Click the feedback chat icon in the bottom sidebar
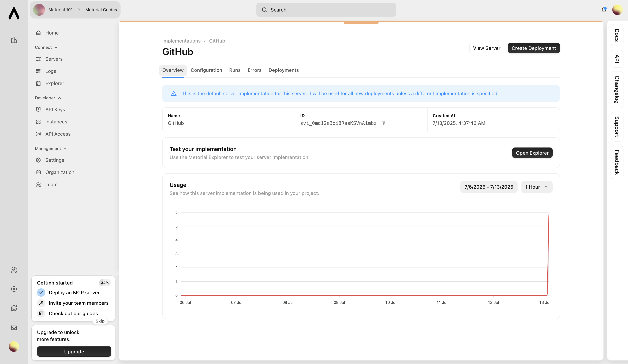The height and width of the screenshot is (364, 628). coord(14,308)
